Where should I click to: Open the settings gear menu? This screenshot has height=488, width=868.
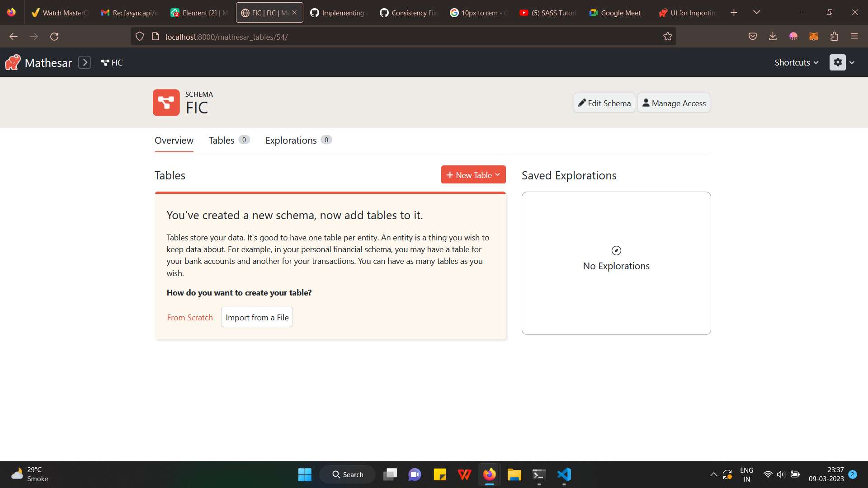point(838,62)
